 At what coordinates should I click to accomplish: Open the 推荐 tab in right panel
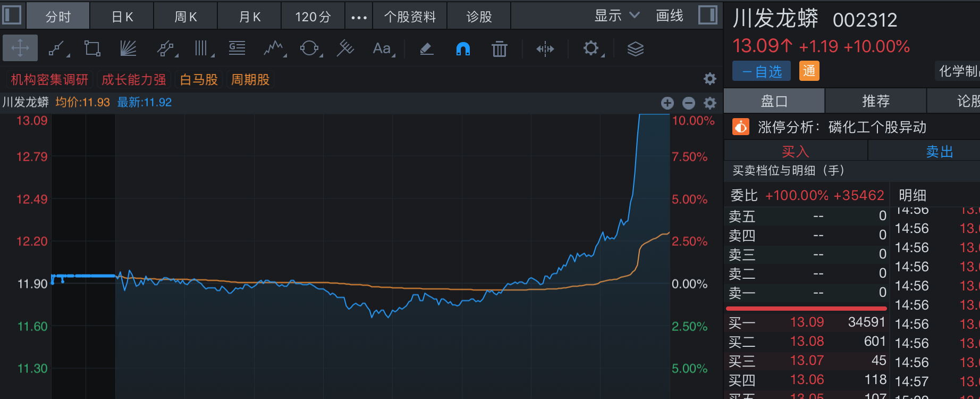coord(875,101)
